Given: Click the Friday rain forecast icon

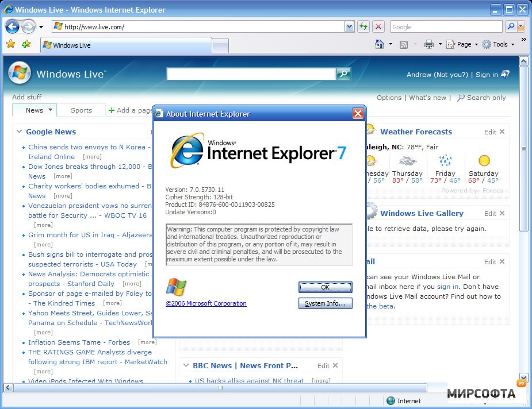Looking at the screenshot, I should tap(445, 160).
